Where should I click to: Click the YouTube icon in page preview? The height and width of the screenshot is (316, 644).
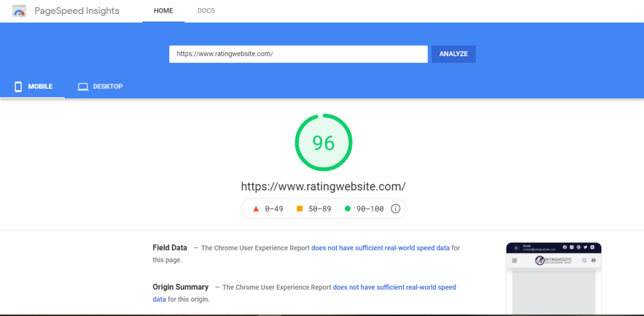(591, 247)
